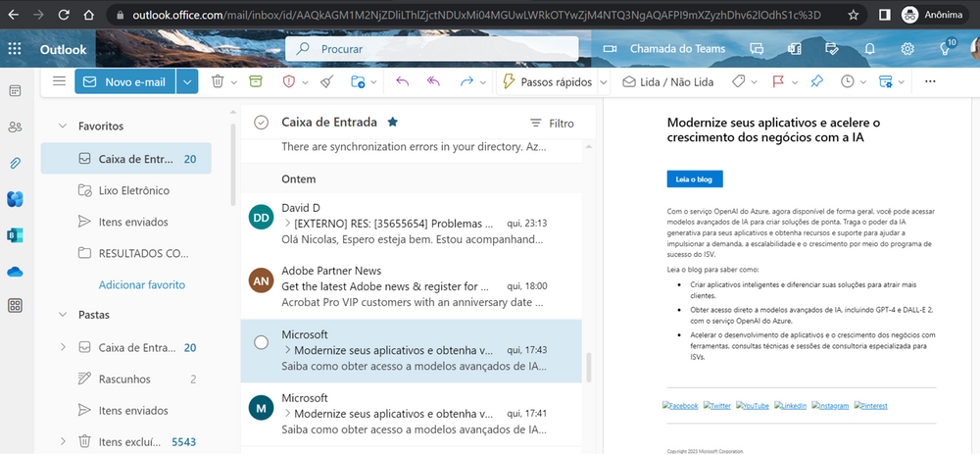
Task: Flag the selected message
Action: point(778,81)
